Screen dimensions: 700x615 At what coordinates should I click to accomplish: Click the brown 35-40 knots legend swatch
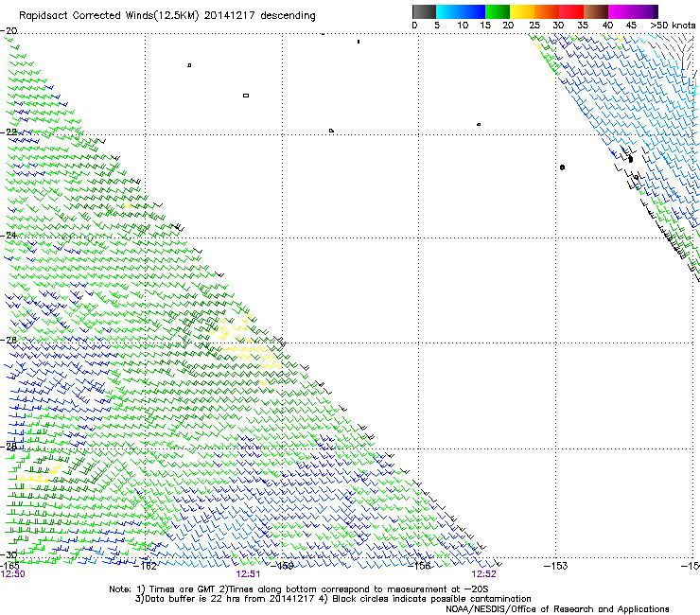(x=596, y=11)
